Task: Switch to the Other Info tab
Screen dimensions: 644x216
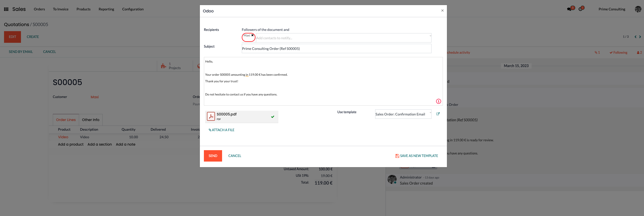Action: pyautogui.click(x=91, y=120)
